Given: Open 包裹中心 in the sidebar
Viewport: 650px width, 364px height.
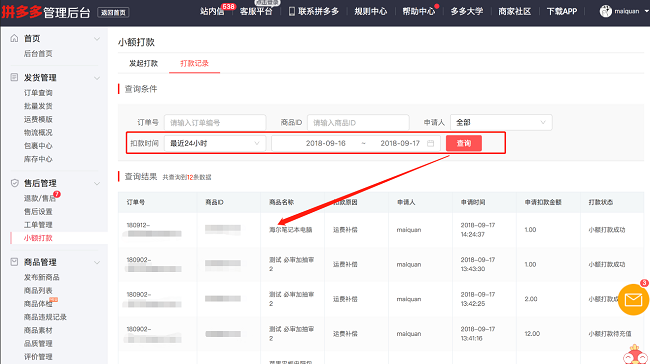Looking at the screenshot, I should [38, 146].
